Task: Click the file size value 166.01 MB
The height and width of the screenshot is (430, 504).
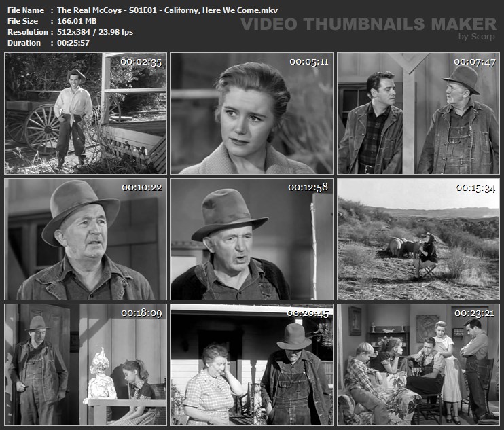Action: pyautogui.click(x=77, y=21)
